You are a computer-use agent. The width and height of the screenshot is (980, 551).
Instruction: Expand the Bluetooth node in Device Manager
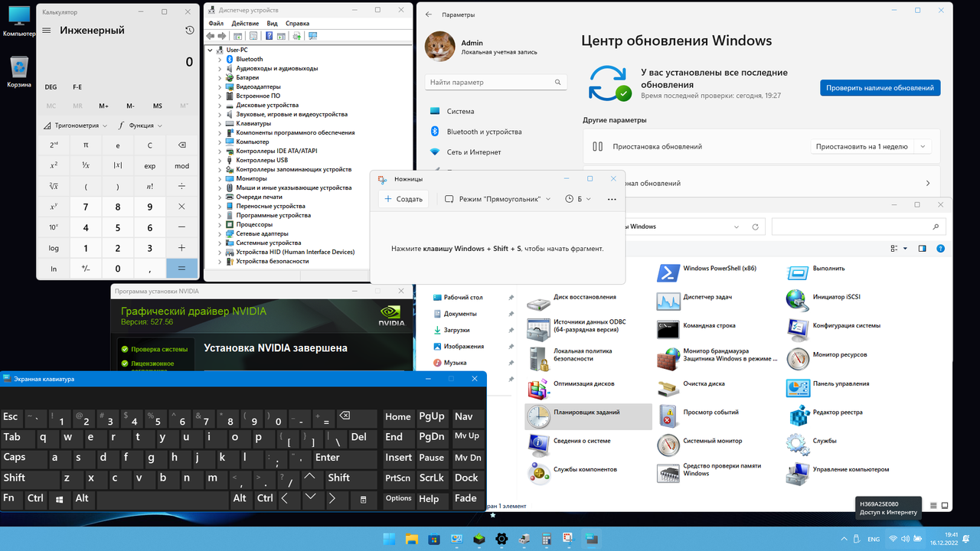[220, 59]
